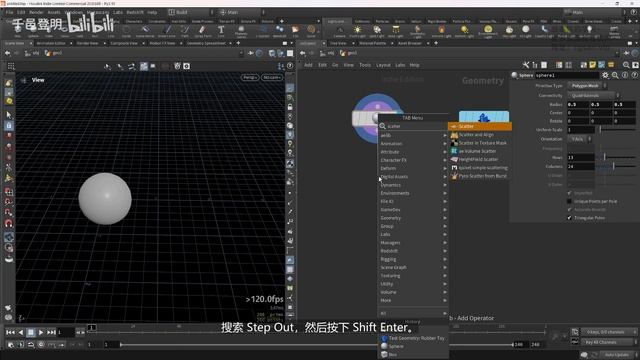
Task: Open the File menu
Action: [9, 12]
